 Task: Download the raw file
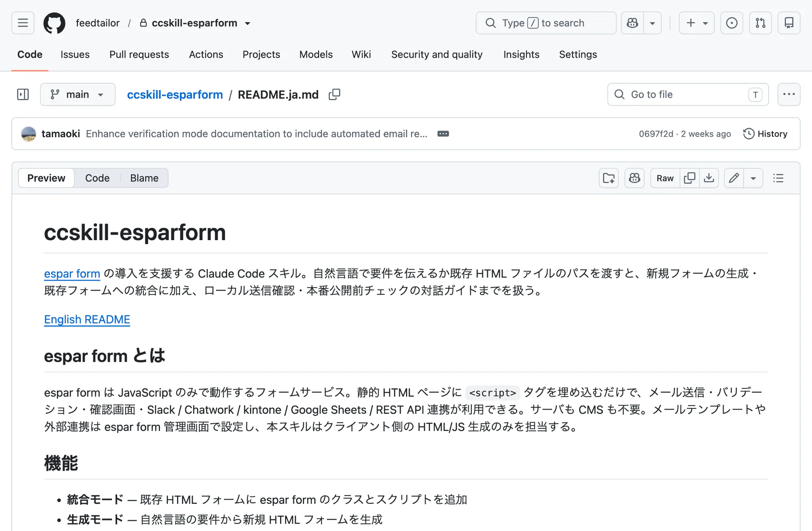tap(709, 178)
